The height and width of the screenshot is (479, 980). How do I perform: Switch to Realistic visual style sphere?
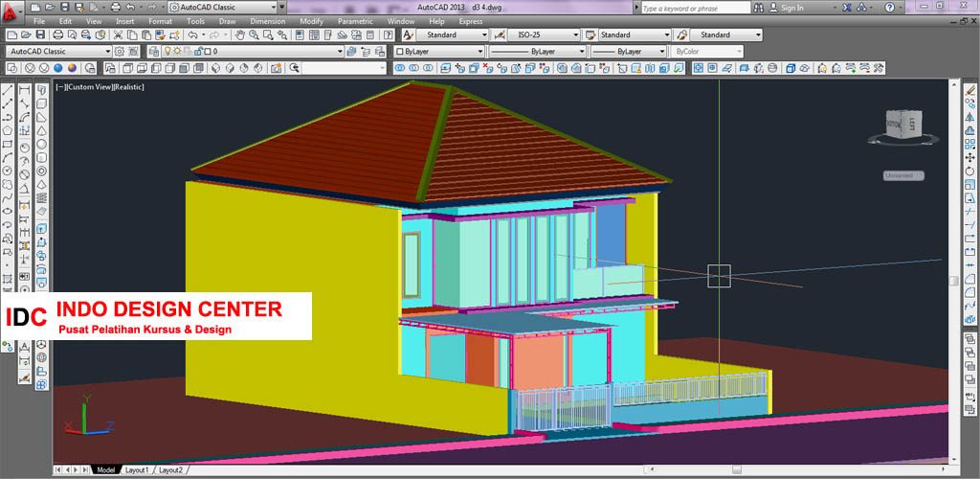coord(58,68)
